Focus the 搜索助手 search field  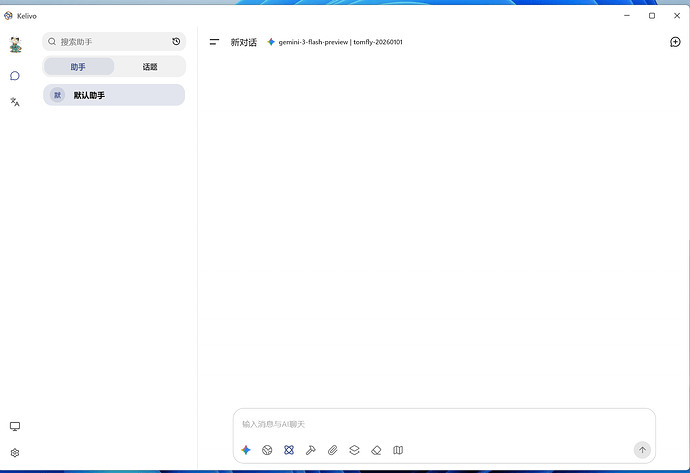114,41
